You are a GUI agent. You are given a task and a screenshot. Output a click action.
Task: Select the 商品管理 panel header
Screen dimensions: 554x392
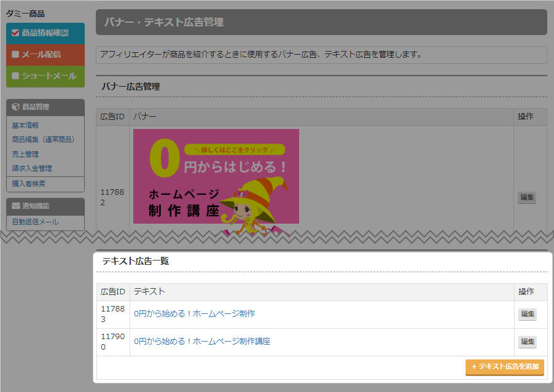[x=45, y=108]
